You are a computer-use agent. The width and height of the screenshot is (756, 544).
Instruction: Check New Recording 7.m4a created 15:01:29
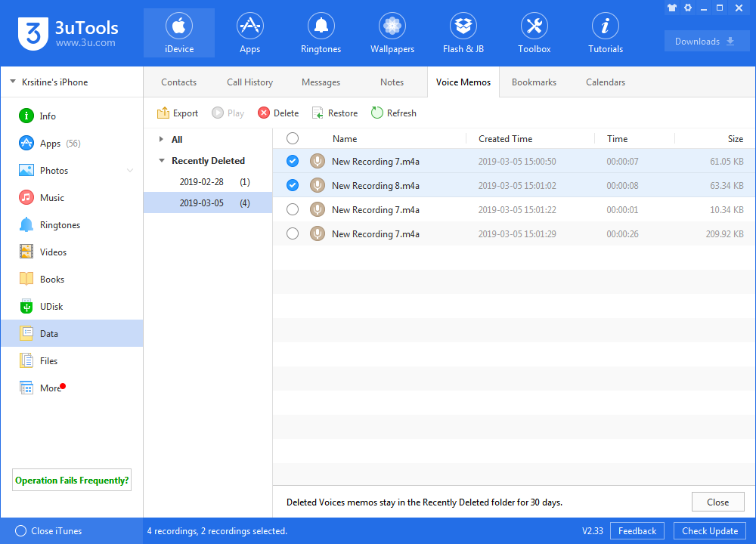tap(292, 233)
